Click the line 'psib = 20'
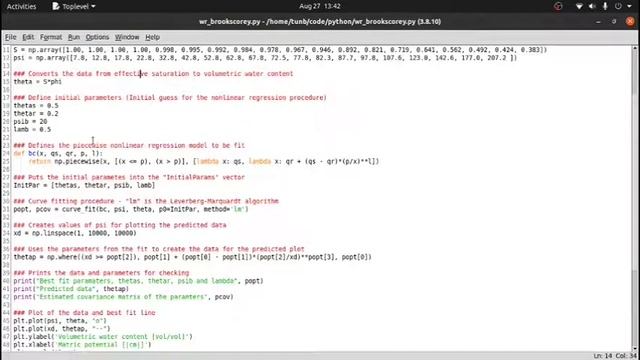 pos(30,122)
